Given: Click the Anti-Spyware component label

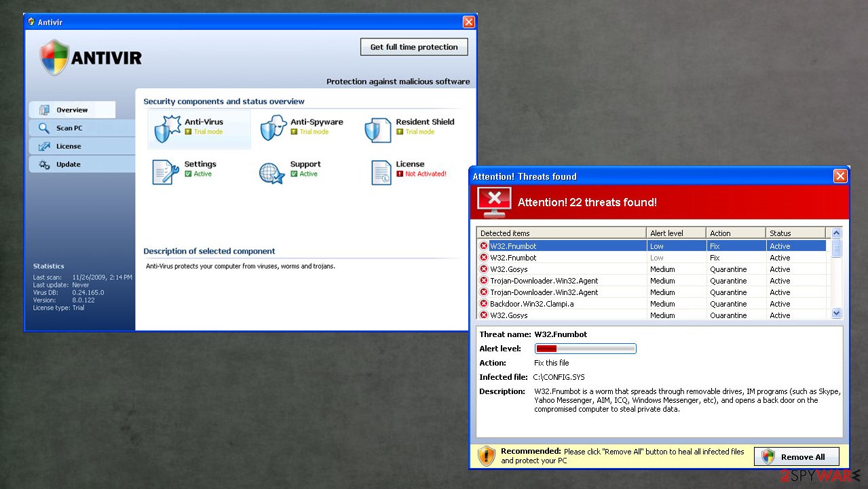Looking at the screenshot, I should [317, 122].
